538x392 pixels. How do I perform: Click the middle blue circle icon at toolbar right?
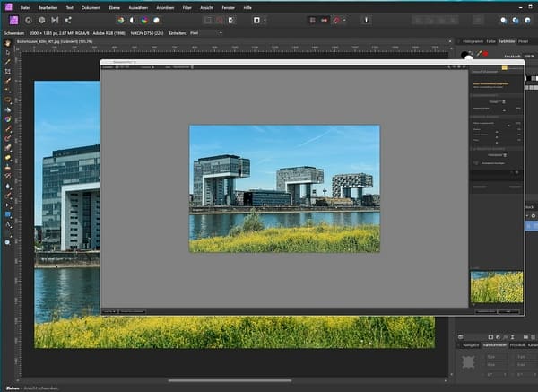(x=516, y=21)
